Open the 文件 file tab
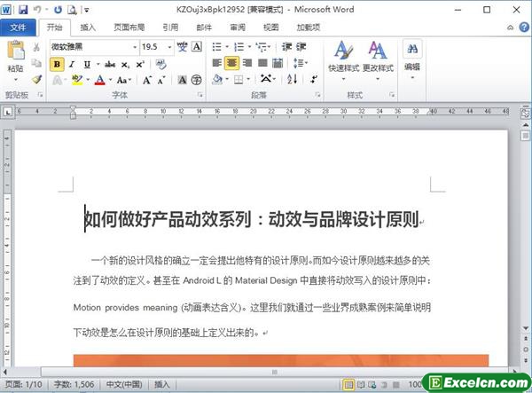532x393 pixels. click(x=18, y=28)
